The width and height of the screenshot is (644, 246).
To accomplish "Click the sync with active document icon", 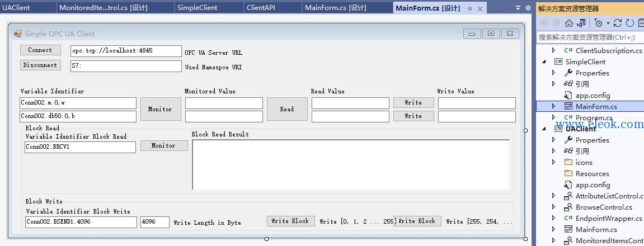I will coord(617,23).
